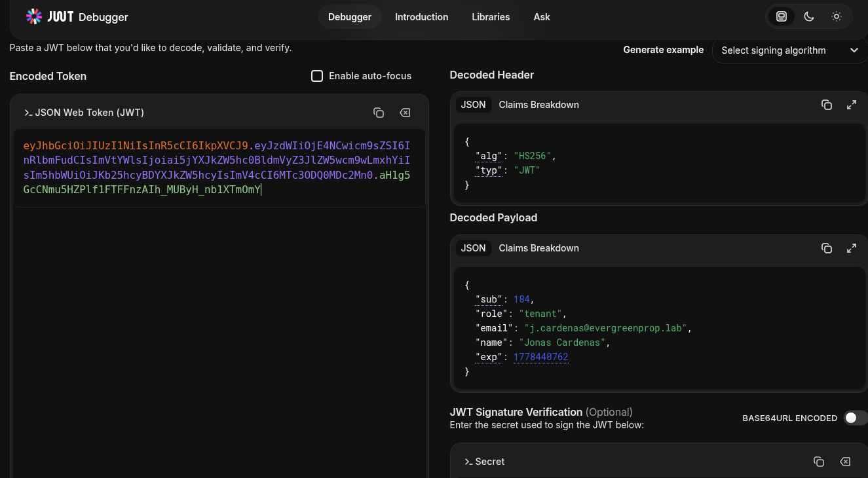Image resolution: width=868 pixels, height=478 pixels.
Task: Copy the Decoded Payload JSON
Action: pos(827,248)
